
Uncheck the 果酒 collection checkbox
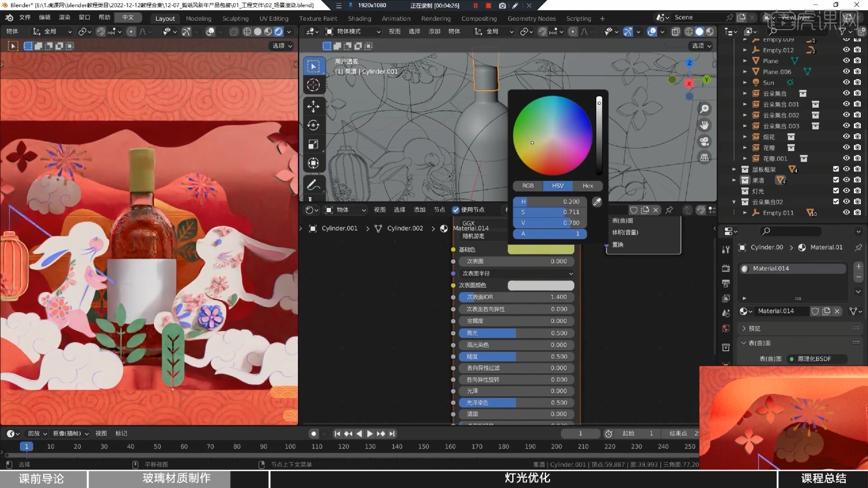(x=835, y=180)
